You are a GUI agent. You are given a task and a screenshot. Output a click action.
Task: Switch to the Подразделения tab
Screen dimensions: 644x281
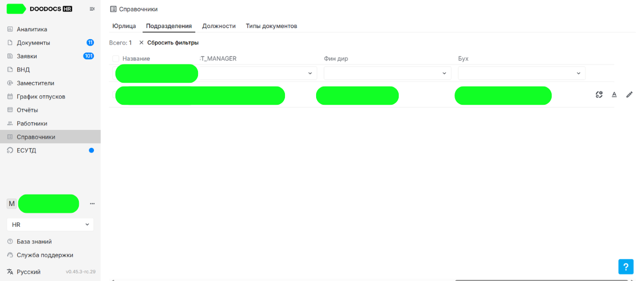[x=169, y=26]
